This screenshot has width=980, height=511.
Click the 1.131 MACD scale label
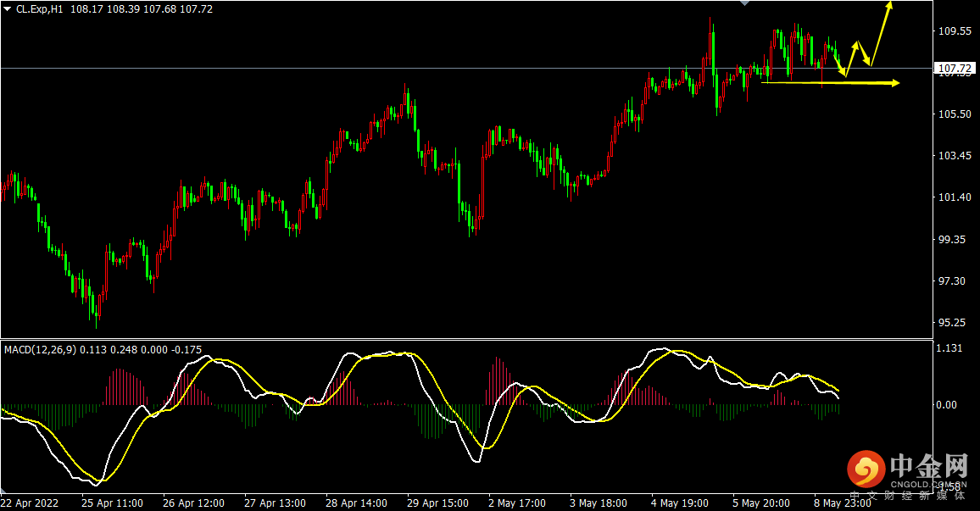(948, 348)
